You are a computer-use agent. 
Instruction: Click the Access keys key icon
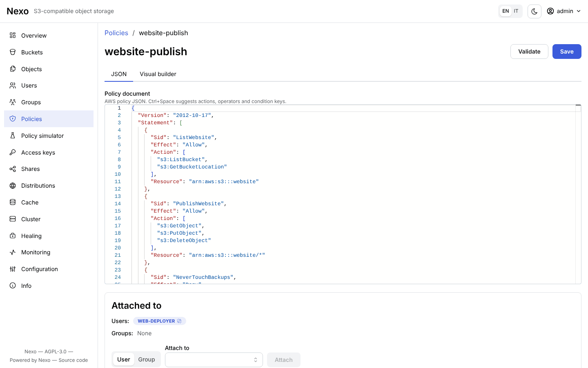click(x=13, y=153)
